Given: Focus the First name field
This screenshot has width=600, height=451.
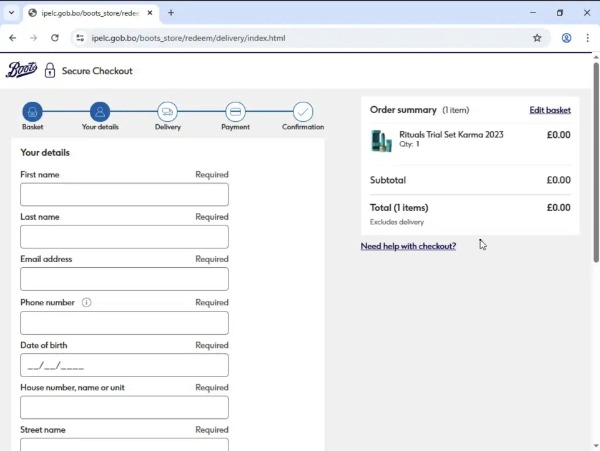Looking at the screenshot, I should tap(124, 194).
